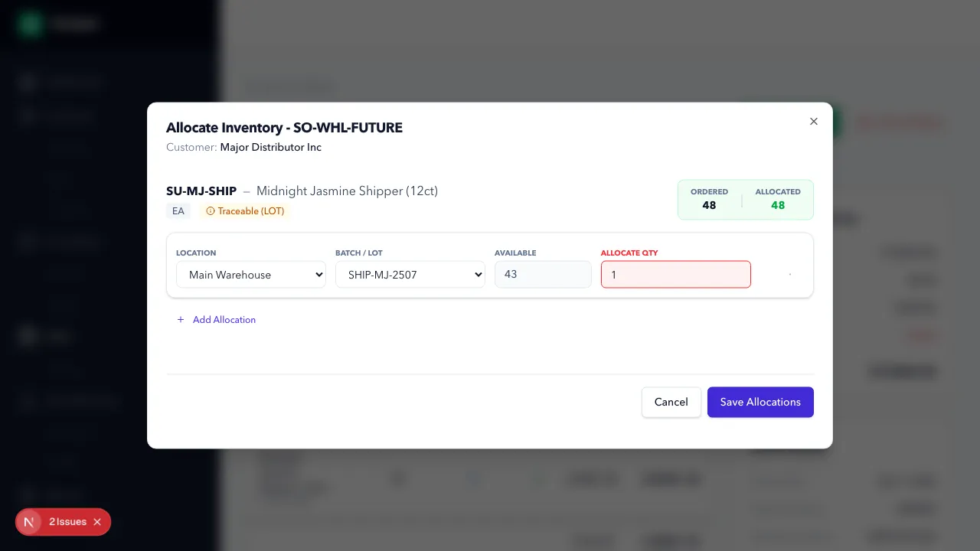Click the plus icon beside Add Allocation

pos(181,319)
